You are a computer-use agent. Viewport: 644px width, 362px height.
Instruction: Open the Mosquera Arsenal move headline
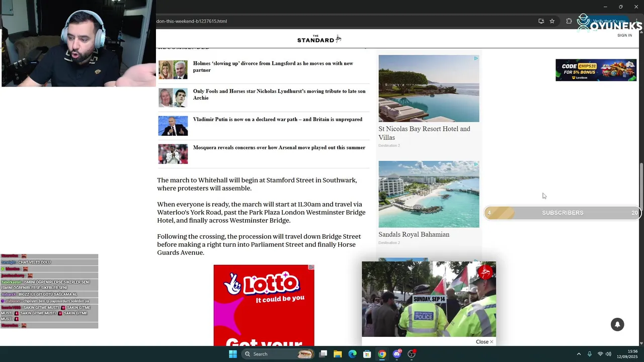pos(279,148)
